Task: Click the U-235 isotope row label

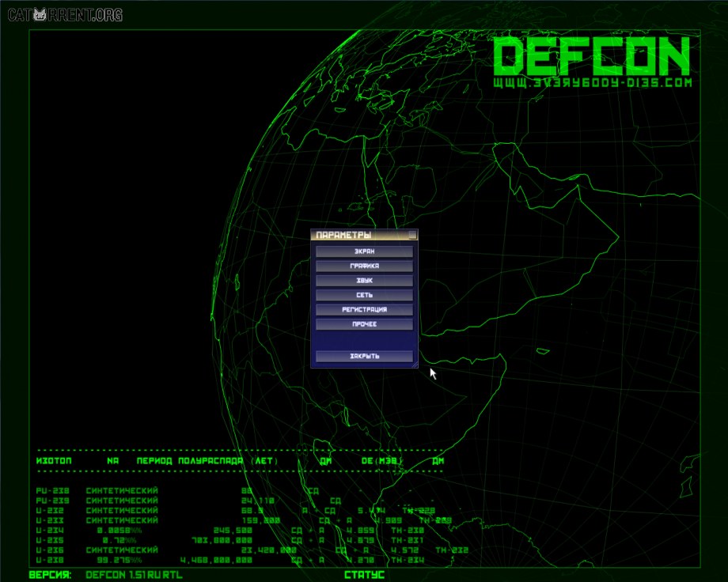Action: tap(50, 540)
